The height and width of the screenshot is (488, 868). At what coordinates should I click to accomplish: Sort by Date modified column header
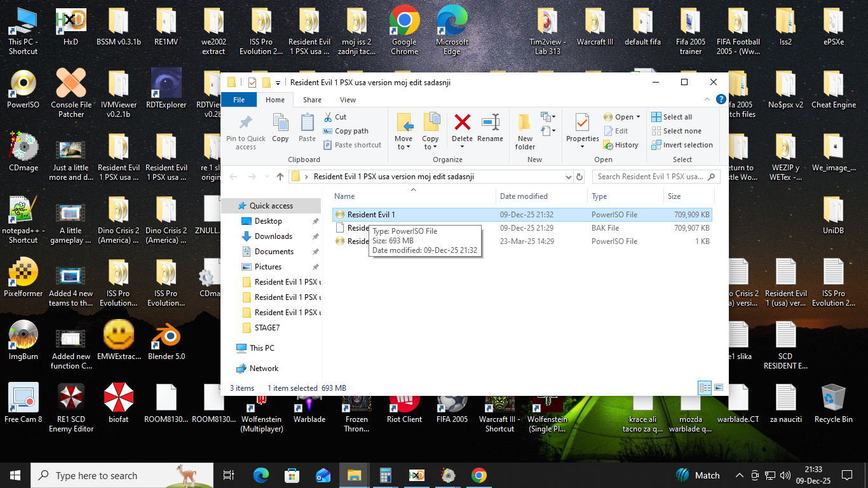541,196
